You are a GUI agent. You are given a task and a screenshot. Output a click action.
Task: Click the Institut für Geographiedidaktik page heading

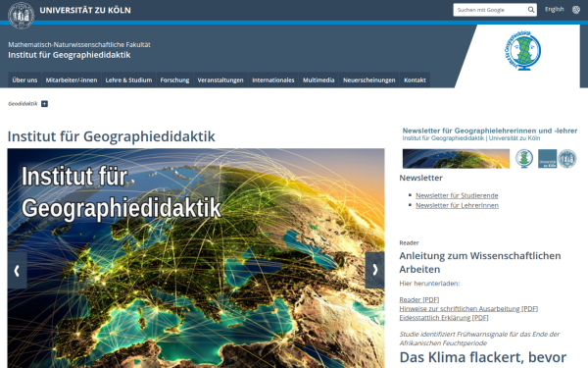112,136
